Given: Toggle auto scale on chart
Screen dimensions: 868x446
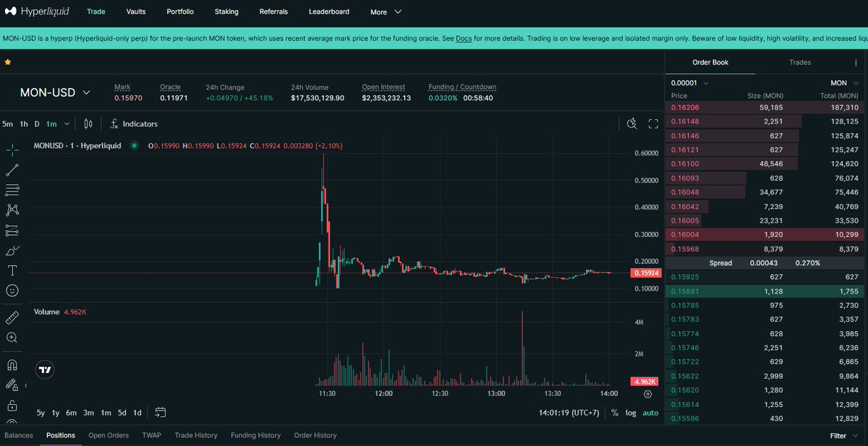Looking at the screenshot, I should tap(650, 413).
